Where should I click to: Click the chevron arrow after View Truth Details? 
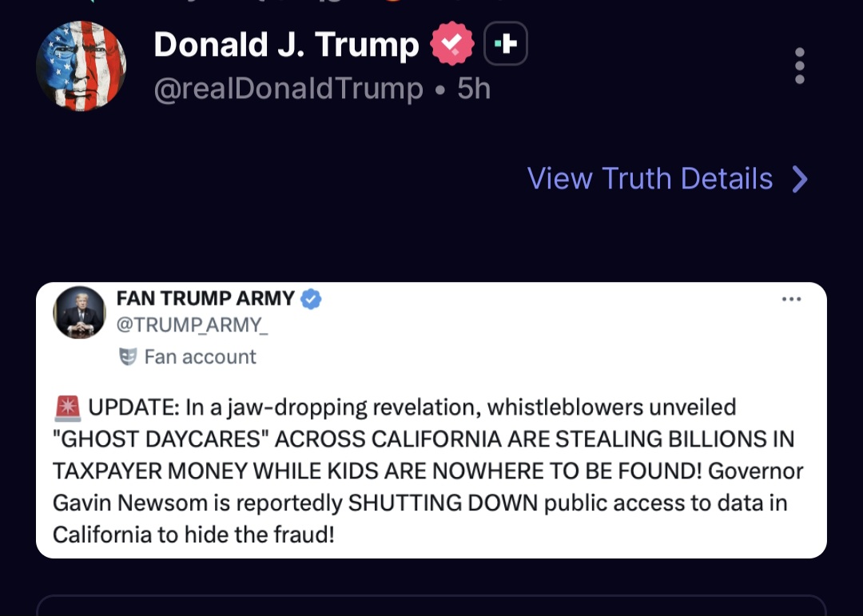[799, 179]
